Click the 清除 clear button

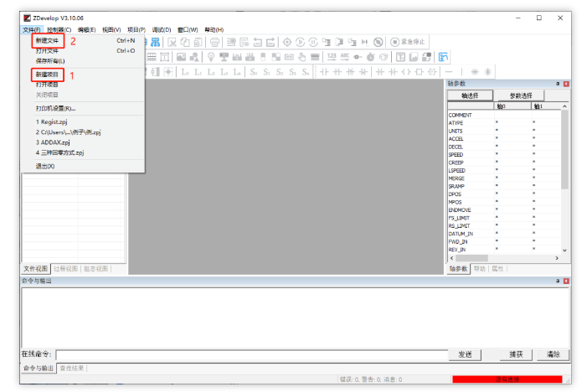click(x=553, y=354)
